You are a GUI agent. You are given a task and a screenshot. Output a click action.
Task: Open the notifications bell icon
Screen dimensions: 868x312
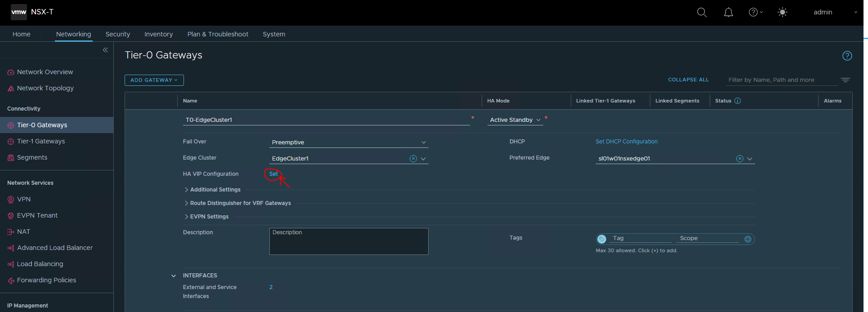pos(729,12)
